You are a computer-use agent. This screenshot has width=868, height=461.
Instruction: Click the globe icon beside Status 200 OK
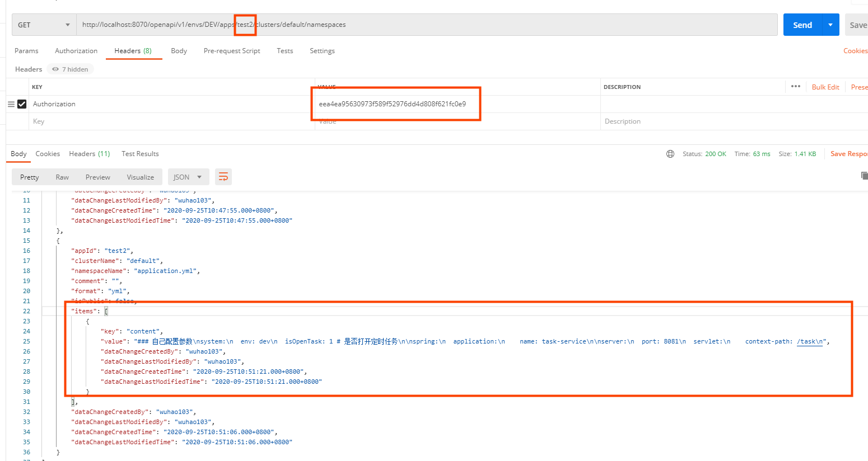(670, 153)
